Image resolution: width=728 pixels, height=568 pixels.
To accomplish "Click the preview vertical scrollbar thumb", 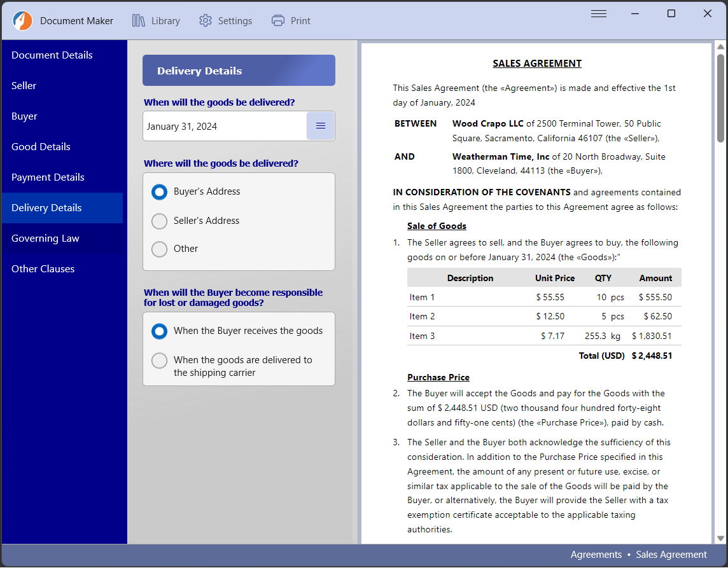I will [x=720, y=99].
